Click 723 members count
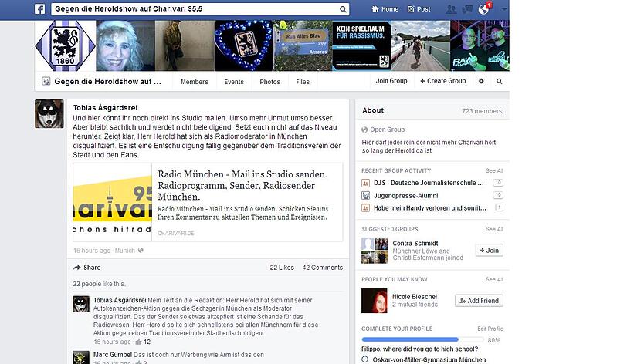This screenshot has height=364, width=627. click(482, 111)
